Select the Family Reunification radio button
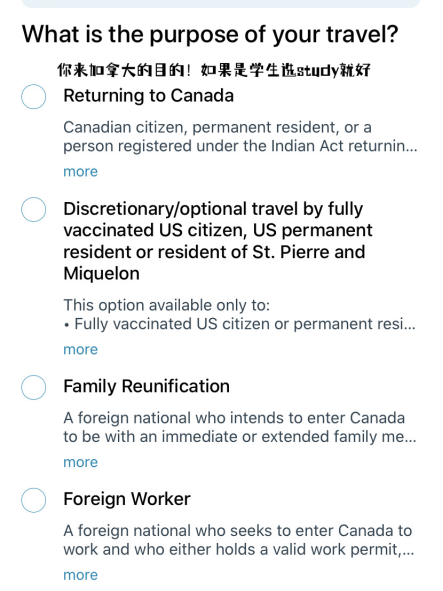This screenshot has height=591, width=443. click(x=34, y=387)
